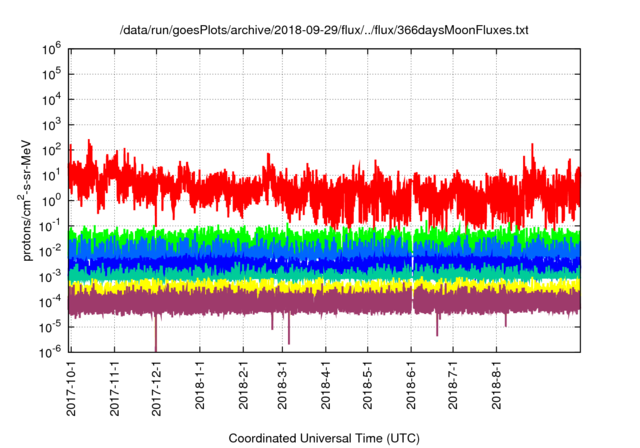This screenshot has height=448, width=640.
Task: Click the deep purple spike near 2017-12-1
Action: pos(156,335)
